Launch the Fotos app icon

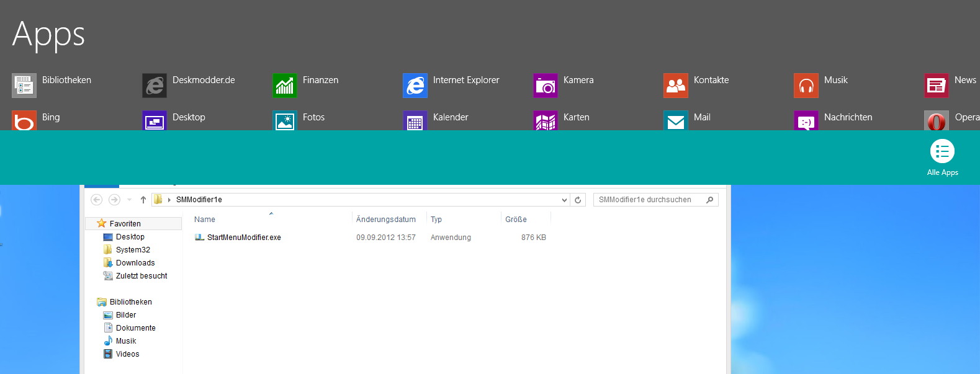click(285, 120)
